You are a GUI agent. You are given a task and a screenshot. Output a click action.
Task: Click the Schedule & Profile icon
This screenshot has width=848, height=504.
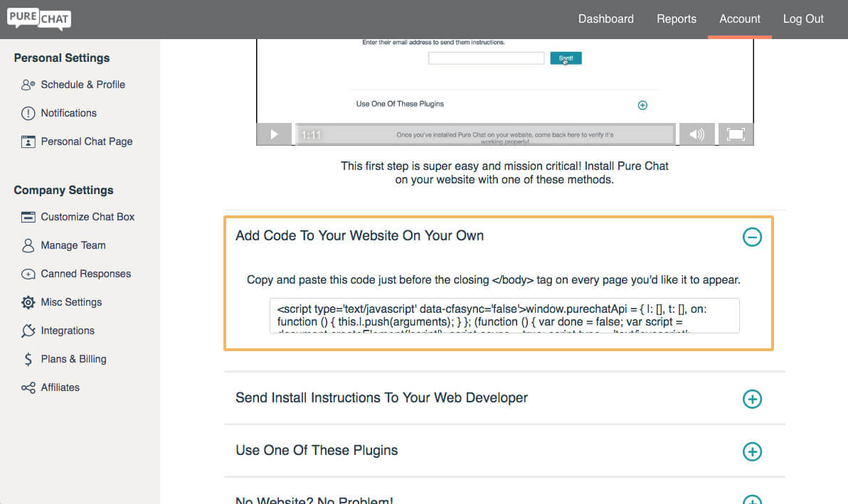pos(28,85)
